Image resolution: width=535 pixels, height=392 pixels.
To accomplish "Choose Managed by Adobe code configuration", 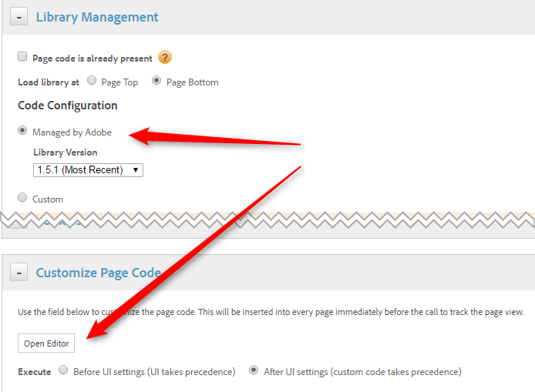I will pos(22,132).
